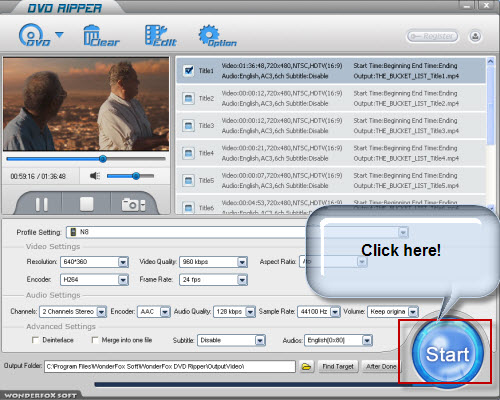Open the Frame Rate 24 fps dropdown
The height and width of the screenshot is (400, 500).
tap(242, 280)
